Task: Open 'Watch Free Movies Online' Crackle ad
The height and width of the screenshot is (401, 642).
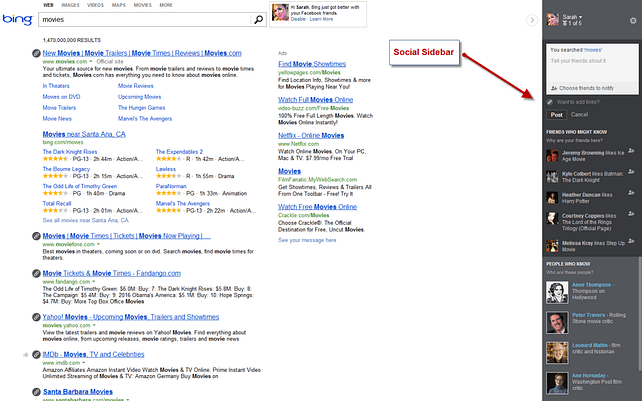Action: [318, 207]
